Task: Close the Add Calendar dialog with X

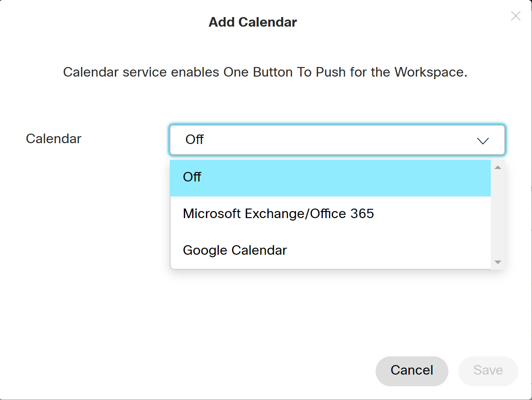Action: (x=516, y=16)
